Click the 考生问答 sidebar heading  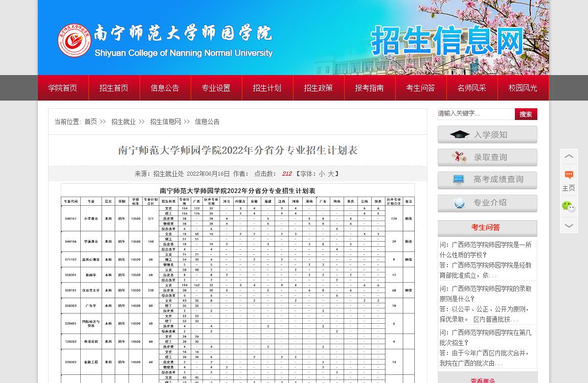(486, 228)
